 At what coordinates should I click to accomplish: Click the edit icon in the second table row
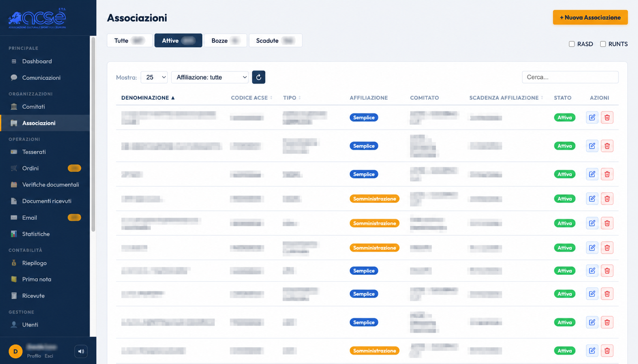(592, 146)
